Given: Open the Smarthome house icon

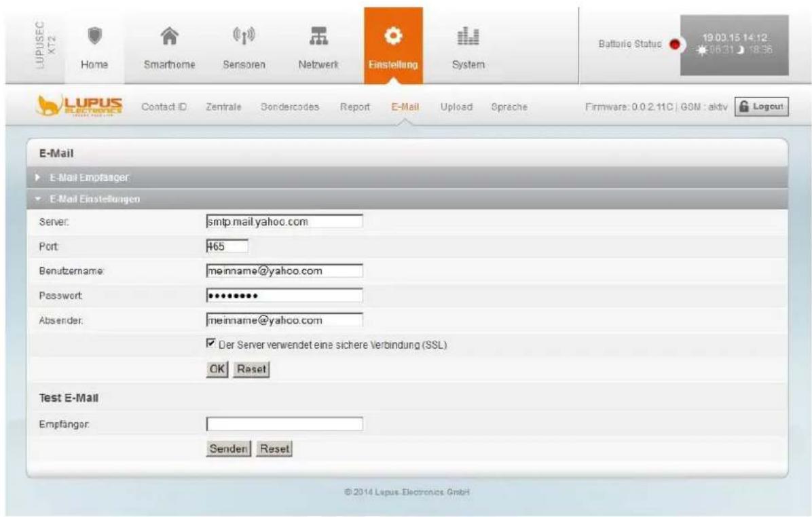Looking at the screenshot, I should pos(169,36).
